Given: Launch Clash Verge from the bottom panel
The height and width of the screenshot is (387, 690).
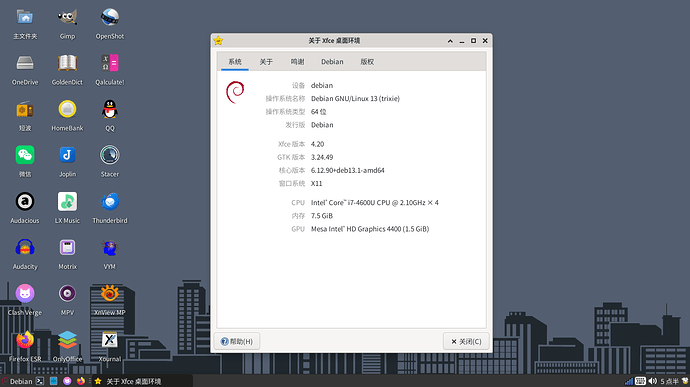Looking at the screenshot, I should coord(67,381).
